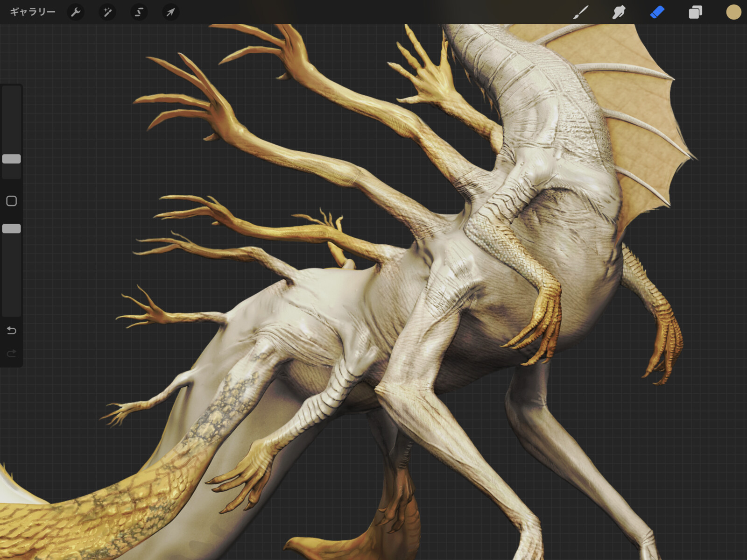Select the Smudge finger tool
The height and width of the screenshot is (560, 747).
pos(619,12)
